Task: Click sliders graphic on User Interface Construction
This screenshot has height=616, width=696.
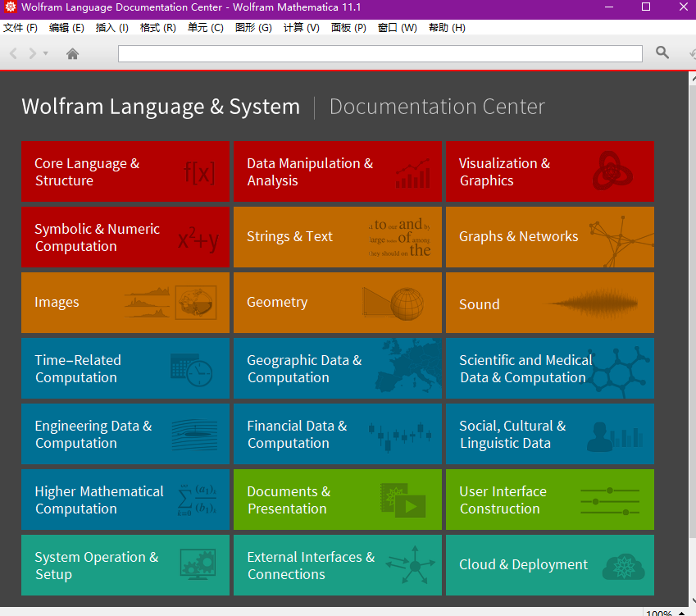Action: (x=609, y=500)
